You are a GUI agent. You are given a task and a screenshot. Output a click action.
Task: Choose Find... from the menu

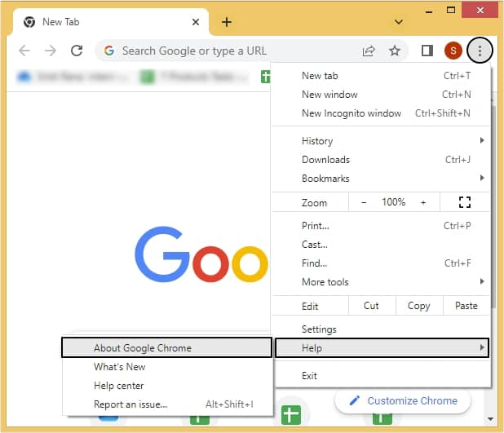[x=381, y=263]
